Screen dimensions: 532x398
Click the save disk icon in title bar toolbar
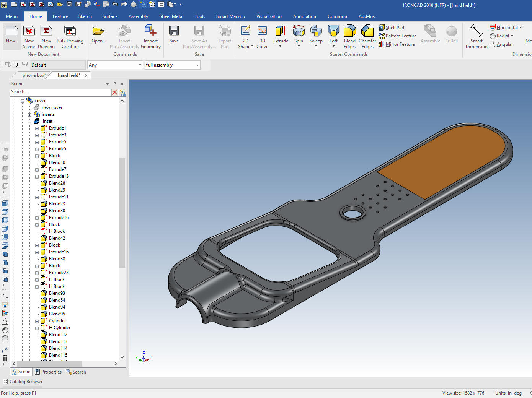click(x=69, y=5)
